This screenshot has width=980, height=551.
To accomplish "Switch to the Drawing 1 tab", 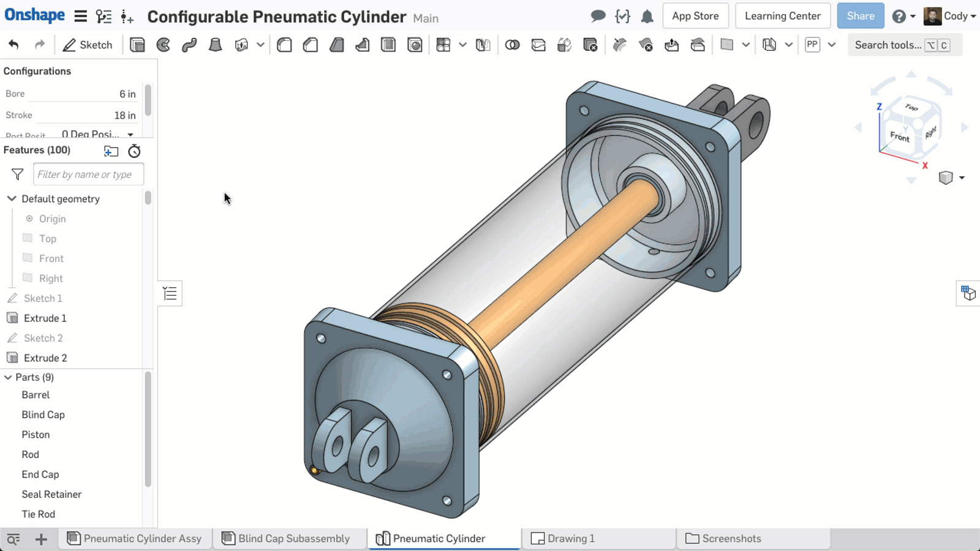I will click(570, 539).
